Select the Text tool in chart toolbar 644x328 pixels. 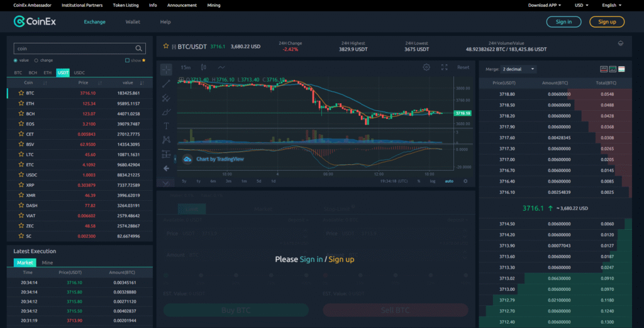click(x=166, y=126)
